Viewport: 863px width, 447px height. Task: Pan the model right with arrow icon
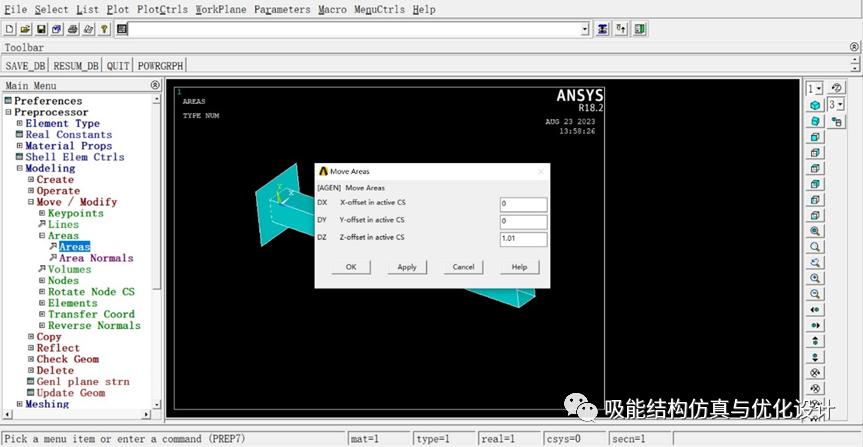(x=815, y=326)
